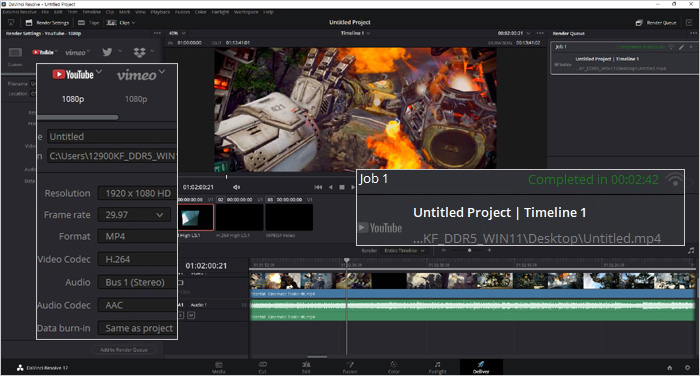Click timeline zoom-out minus icon
The height and width of the screenshot is (376, 700).
point(443,251)
